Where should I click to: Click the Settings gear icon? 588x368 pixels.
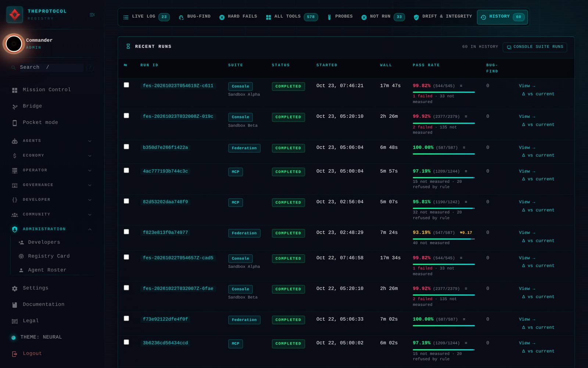click(x=15, y=289)
